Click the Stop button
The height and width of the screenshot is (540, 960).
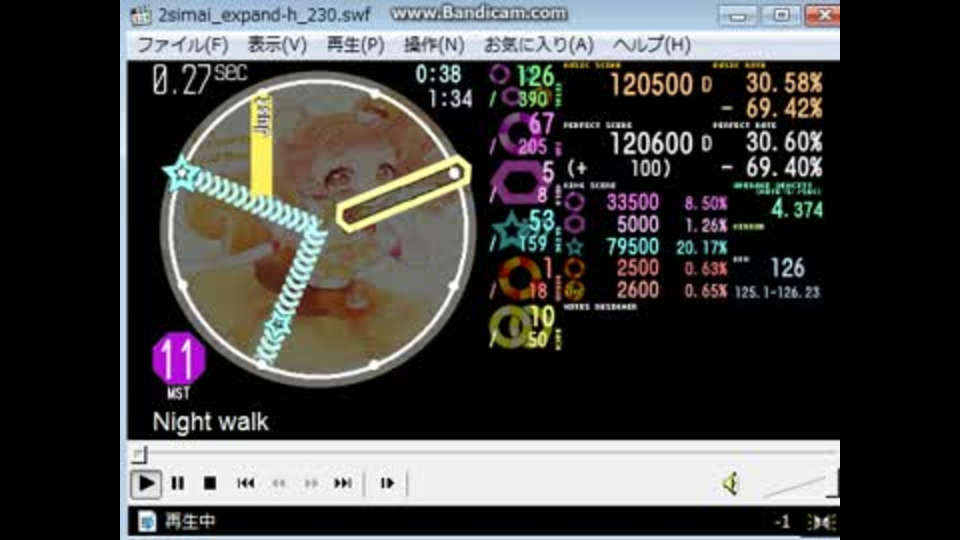pos(209,484)
